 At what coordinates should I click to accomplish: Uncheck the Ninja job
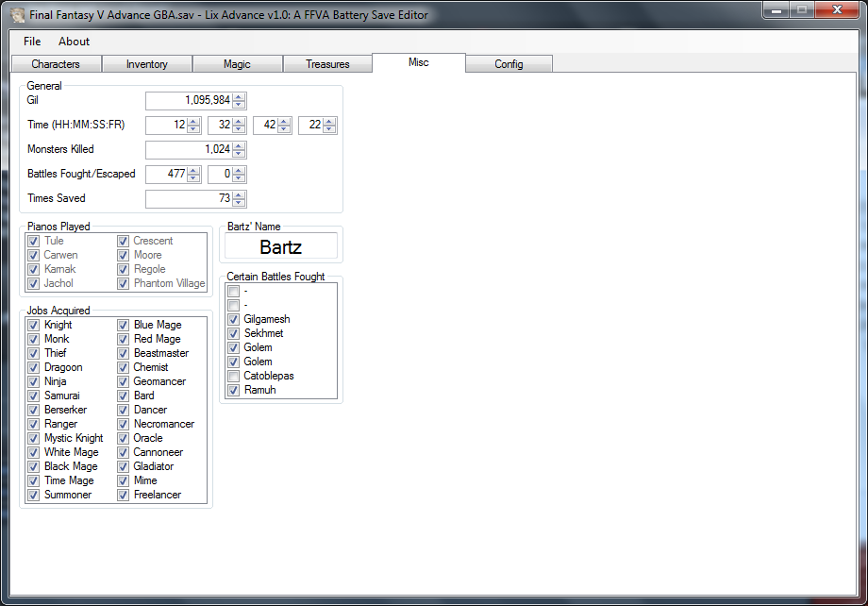[x=34, y=381]
